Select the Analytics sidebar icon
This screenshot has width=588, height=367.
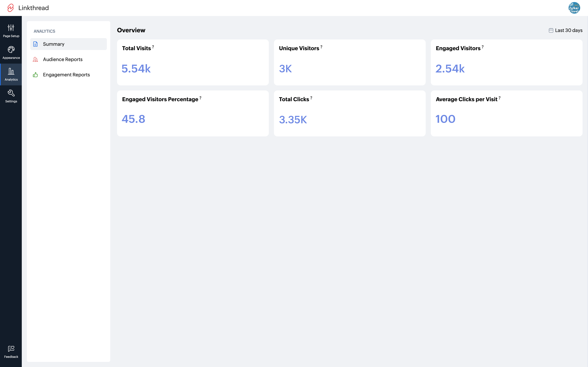[x=11, y=74]
